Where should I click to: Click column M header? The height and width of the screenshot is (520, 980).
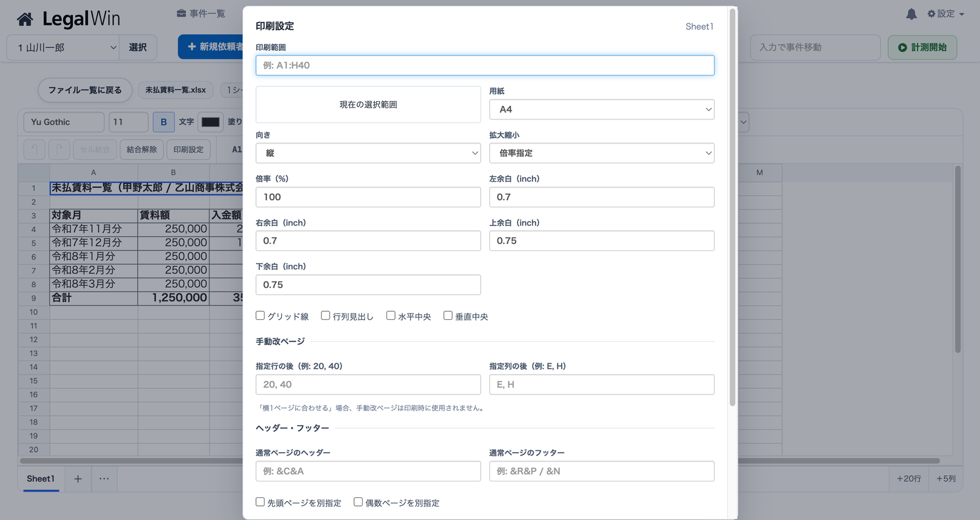coord(759,173)
